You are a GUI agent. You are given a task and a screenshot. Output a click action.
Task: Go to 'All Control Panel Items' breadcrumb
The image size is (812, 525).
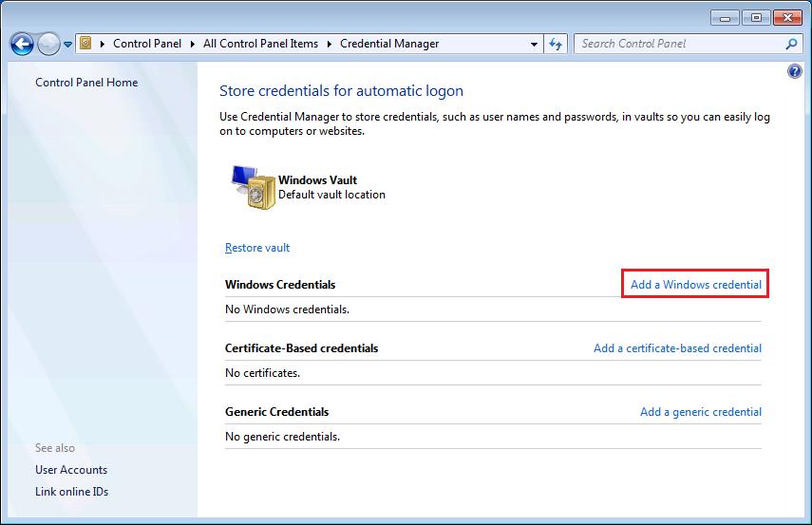pos(261,44)
